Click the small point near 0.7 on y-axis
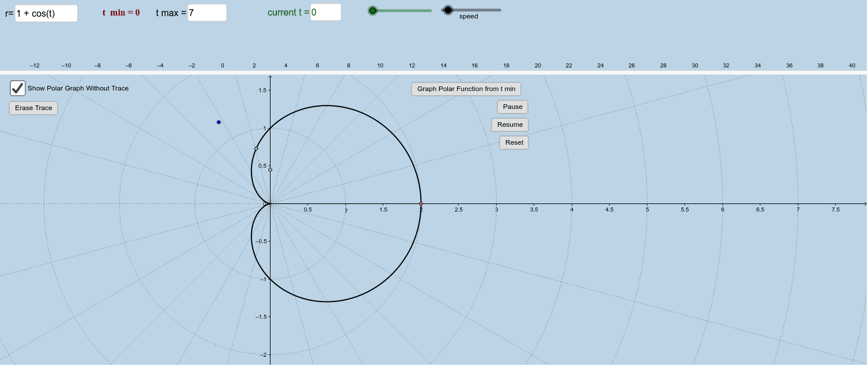This screenshot has width=868, height=366. point(256,149)
